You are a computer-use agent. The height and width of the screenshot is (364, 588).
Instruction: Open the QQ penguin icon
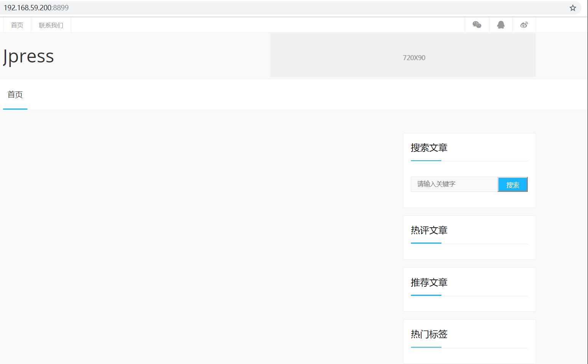tap(501, 25)
